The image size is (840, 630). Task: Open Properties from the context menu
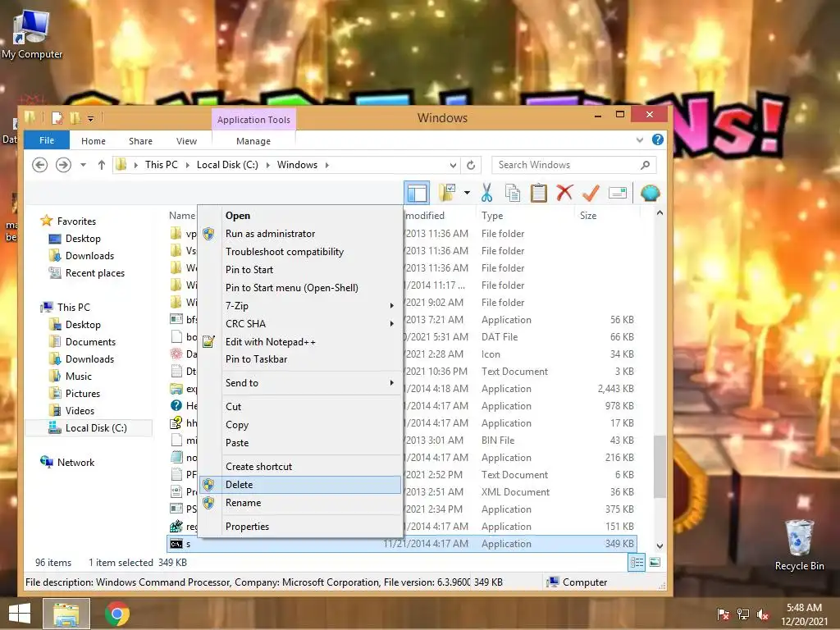coord(300,526)
